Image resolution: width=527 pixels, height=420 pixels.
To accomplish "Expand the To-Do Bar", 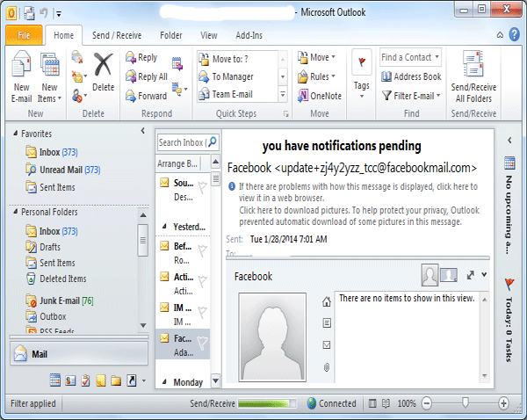I will (x=509, y=141).
